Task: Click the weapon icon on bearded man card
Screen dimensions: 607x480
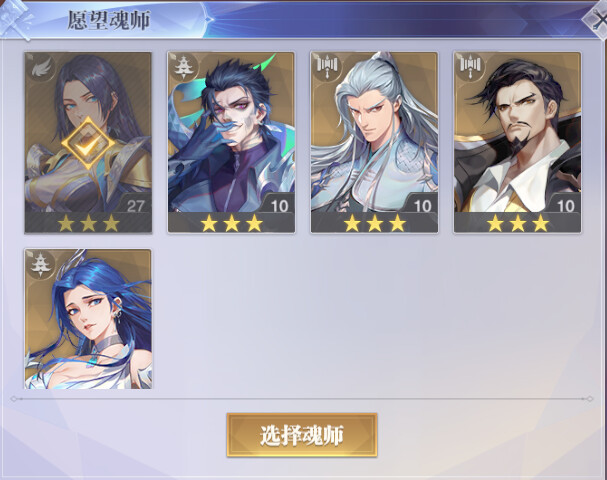Action: [x=470, y=67]
